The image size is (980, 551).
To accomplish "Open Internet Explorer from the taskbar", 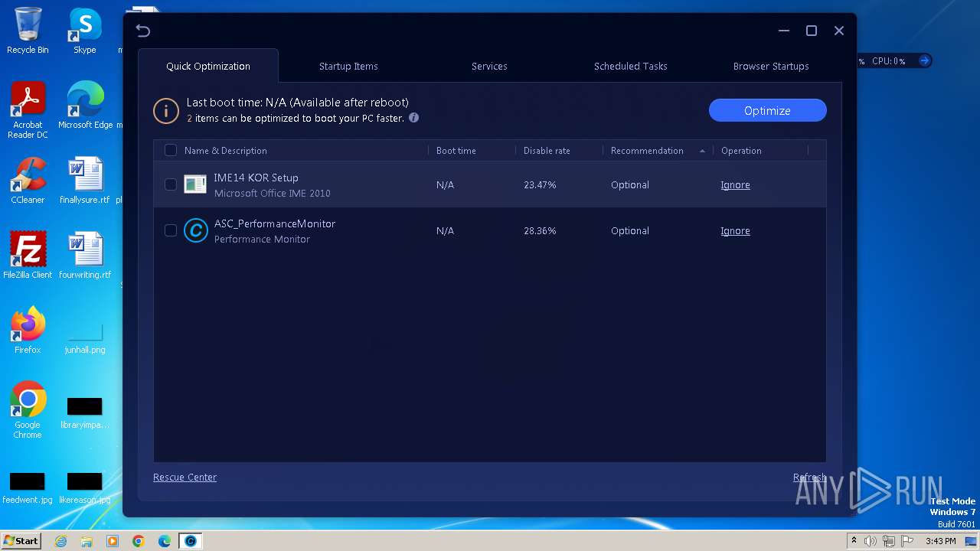I will point(60,541).
